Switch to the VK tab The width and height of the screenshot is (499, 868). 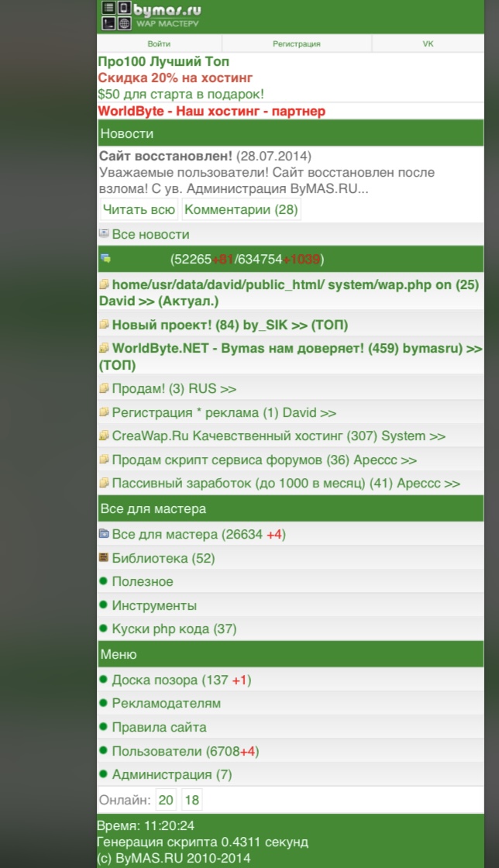[x=428, y=44]
